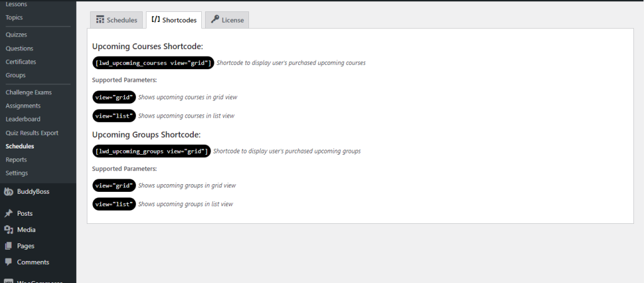The image size is (644, 283).
Task: Click the Comments speech bubble icon
Action: coord(8,262)
